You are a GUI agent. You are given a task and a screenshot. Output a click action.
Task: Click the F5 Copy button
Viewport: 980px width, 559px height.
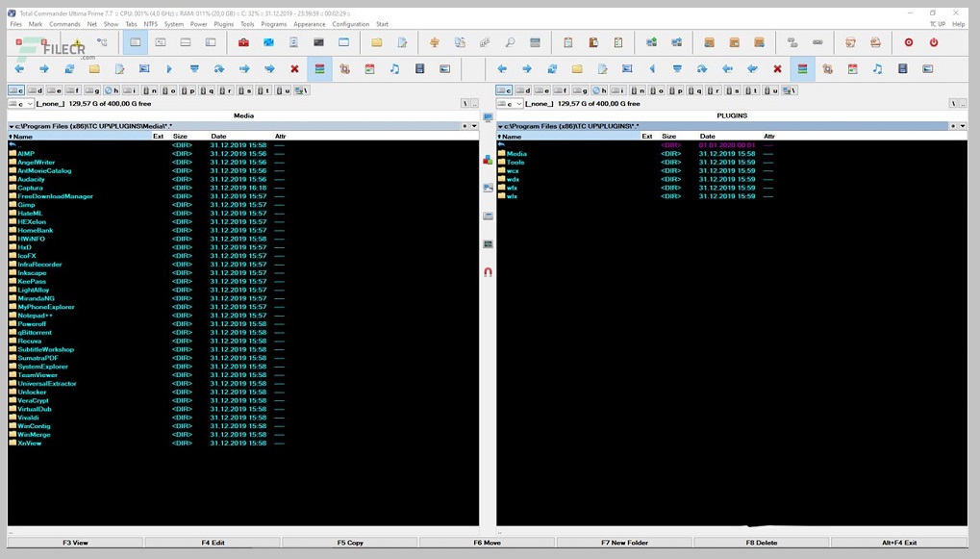click(x=350, y=542)
